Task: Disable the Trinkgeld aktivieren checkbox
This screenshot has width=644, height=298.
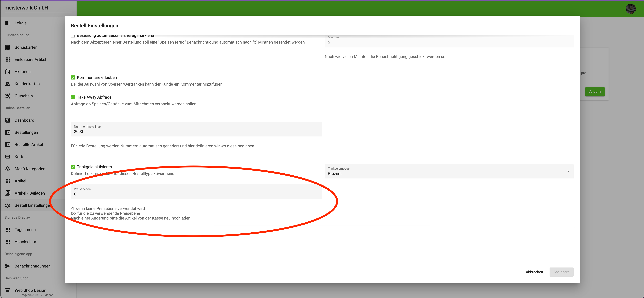Action: click(73, 167)
